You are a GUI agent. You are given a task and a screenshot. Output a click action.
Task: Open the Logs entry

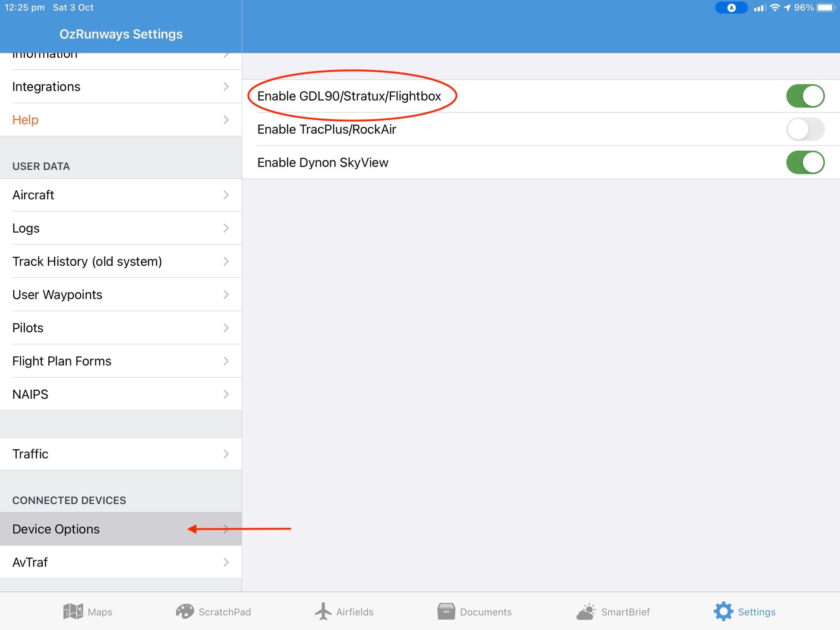pos(121,228)
